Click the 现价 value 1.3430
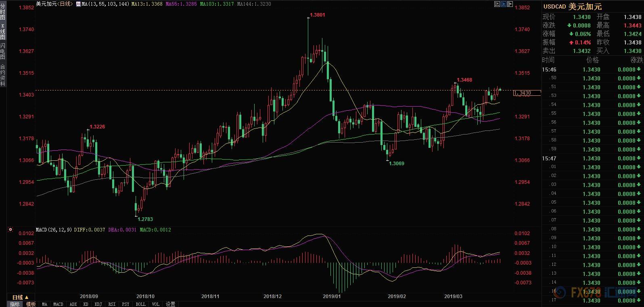The height and width of the screenshot is (307, 644). coord(581,17)
